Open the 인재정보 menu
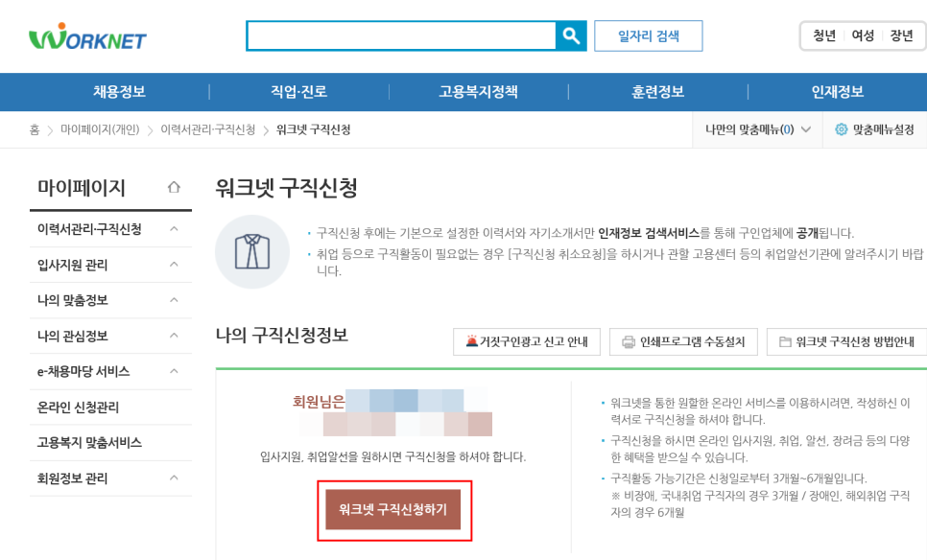 837,91
